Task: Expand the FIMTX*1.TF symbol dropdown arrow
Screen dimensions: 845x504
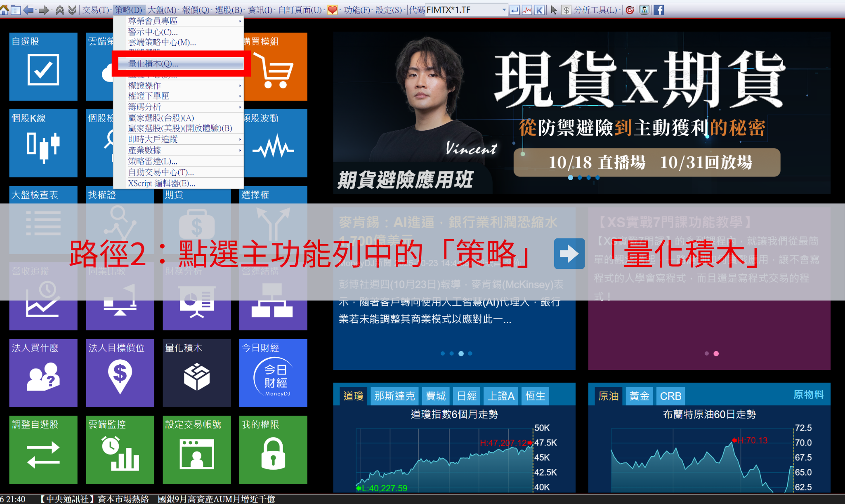Action: tap(504, 10)
